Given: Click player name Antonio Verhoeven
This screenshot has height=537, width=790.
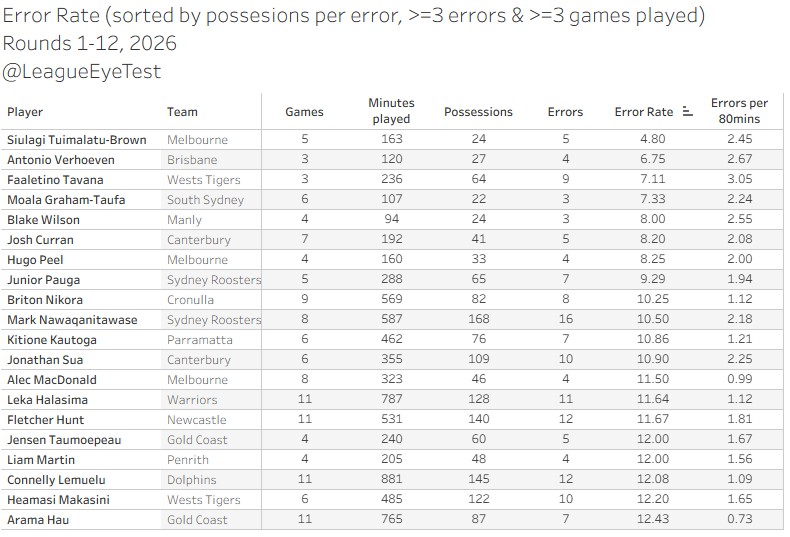Looking at the screenshot, I should point(61,160).
